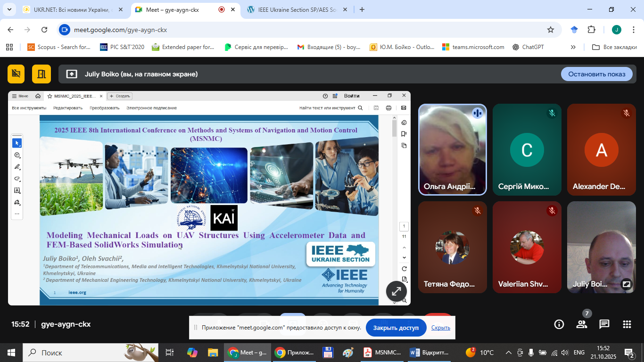Expand shared presentation to full screen
The image size is (644, 362).
[396, 291]
